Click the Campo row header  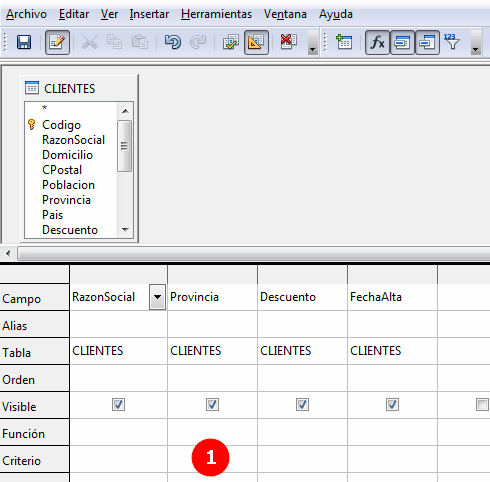point(34,297)
